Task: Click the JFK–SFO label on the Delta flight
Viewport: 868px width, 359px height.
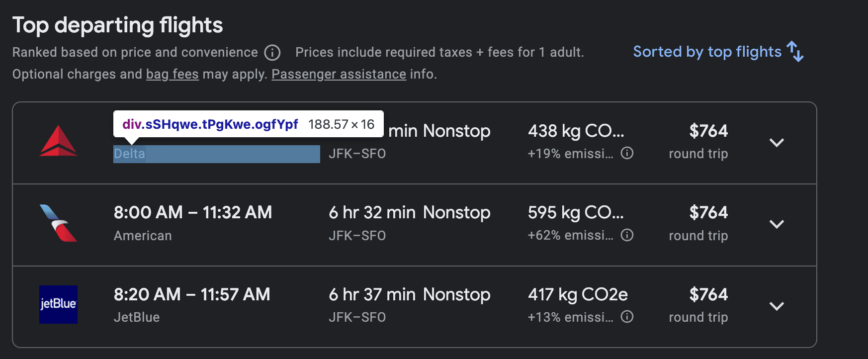Action: 358,154
